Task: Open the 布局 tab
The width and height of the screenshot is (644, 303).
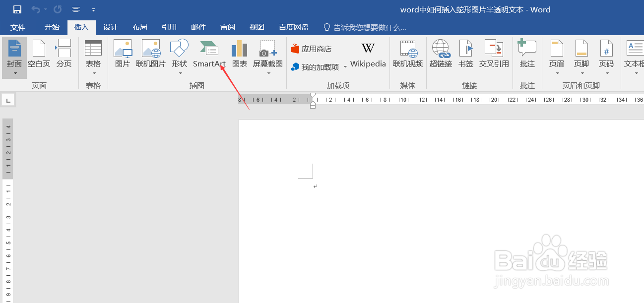Action: coord(139,27)
